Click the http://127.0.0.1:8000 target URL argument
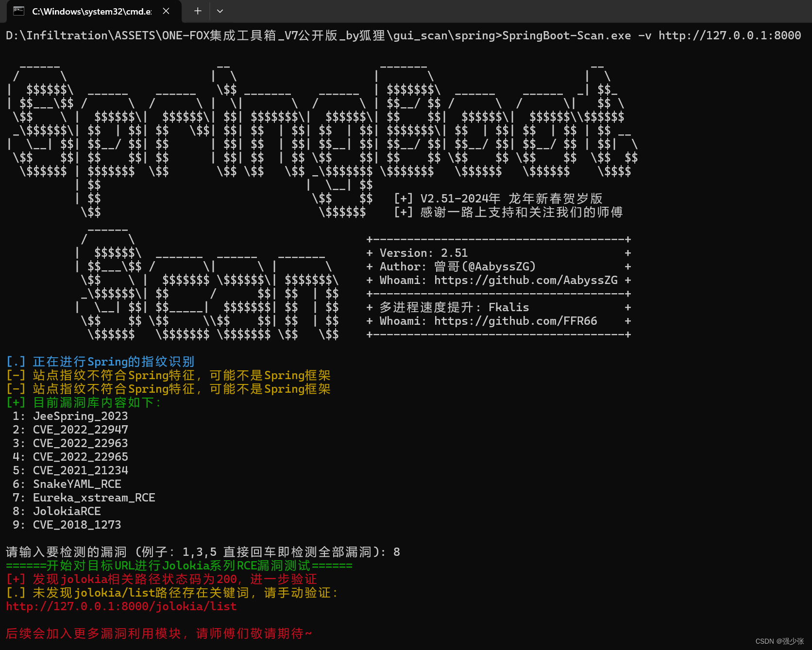812x650 pixels. [729, 35]
